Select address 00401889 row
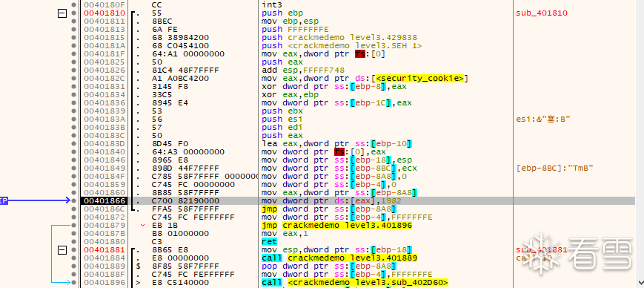The height and width of the screenshot is (288, 644). [x=104, y=266]
